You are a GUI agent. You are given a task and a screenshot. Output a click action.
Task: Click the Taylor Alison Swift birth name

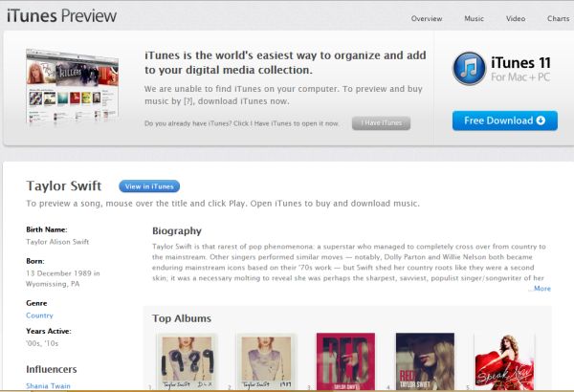(57, 242)
